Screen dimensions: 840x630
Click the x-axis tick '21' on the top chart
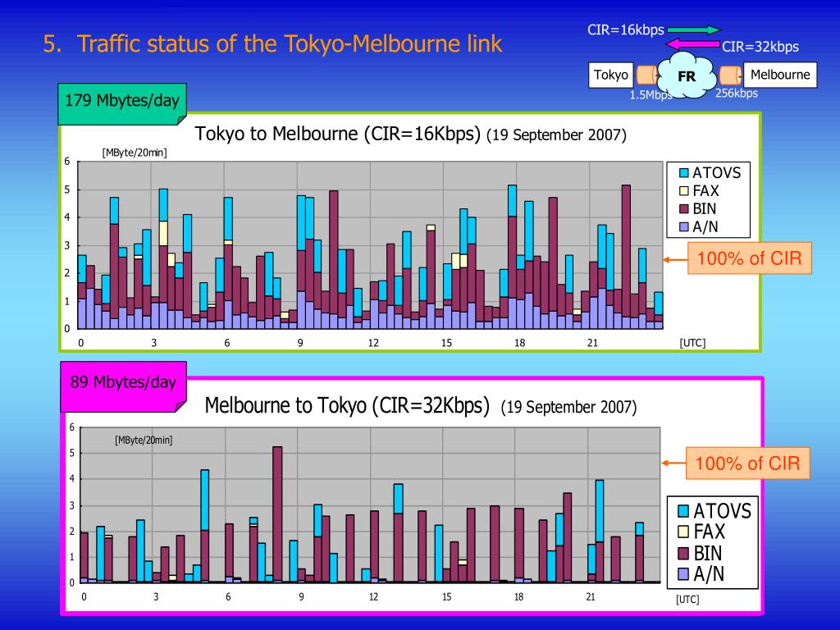(x=592, y=343)
